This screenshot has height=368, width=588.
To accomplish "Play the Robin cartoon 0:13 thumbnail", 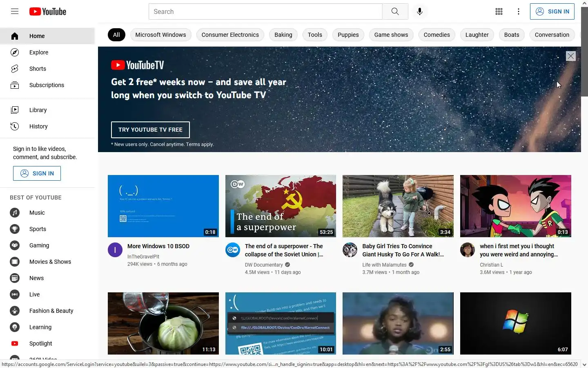I will point(516,206).
